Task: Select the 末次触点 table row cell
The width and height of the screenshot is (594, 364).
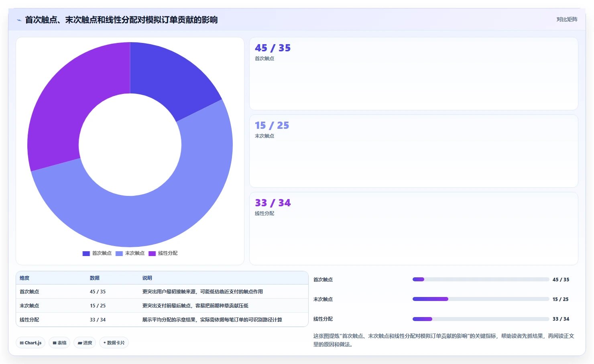Action: pyautogui.click(x=29, y=306)
